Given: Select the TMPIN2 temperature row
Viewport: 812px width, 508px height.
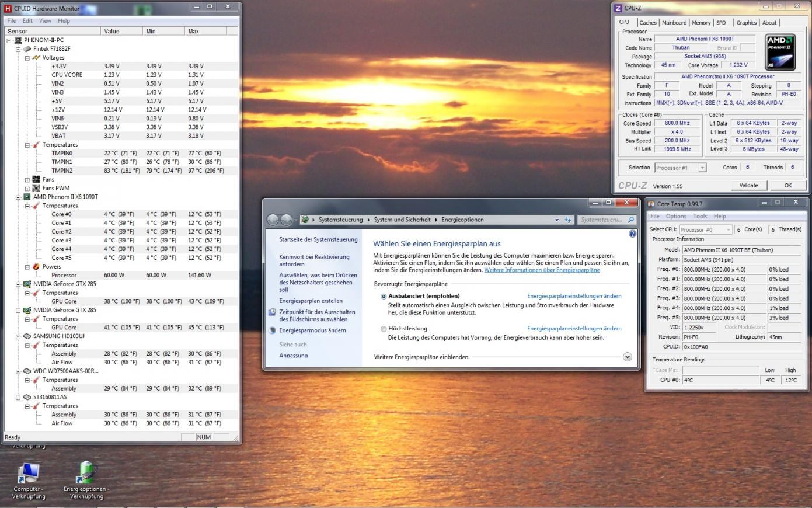Looking at the screenshot, I should (121, 171).
